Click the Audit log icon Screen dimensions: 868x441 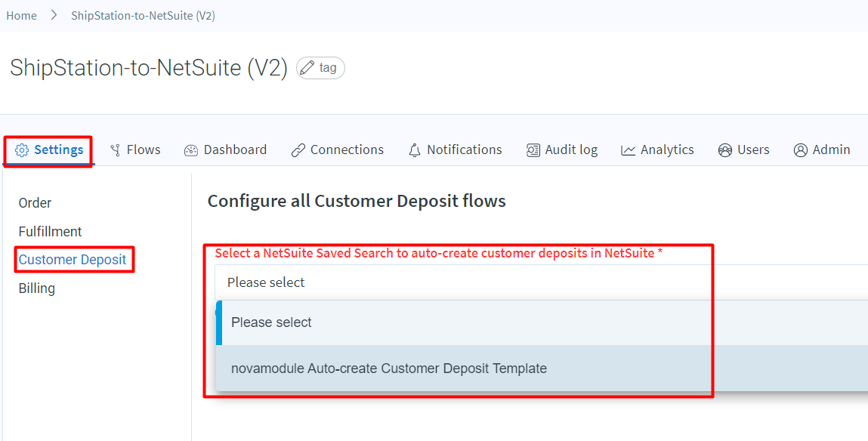point(533,150)
